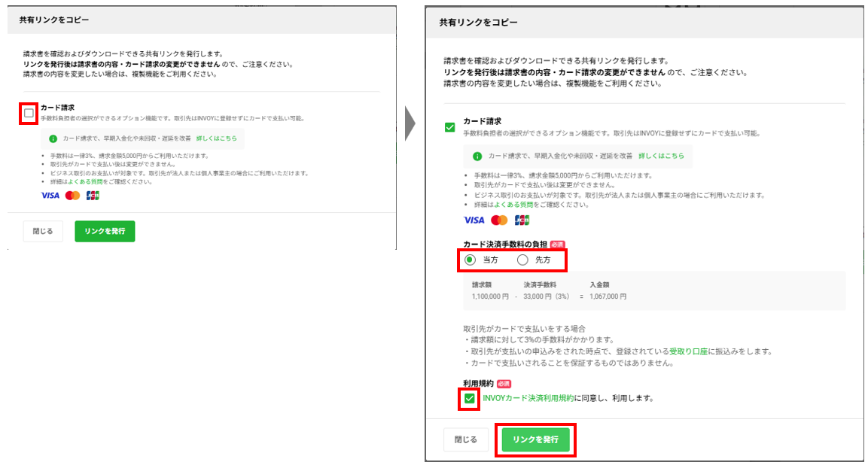The width and height of the screenshot is (868, 465).
Task: Click the 決済手数料 column label
Action: point(540,285)
